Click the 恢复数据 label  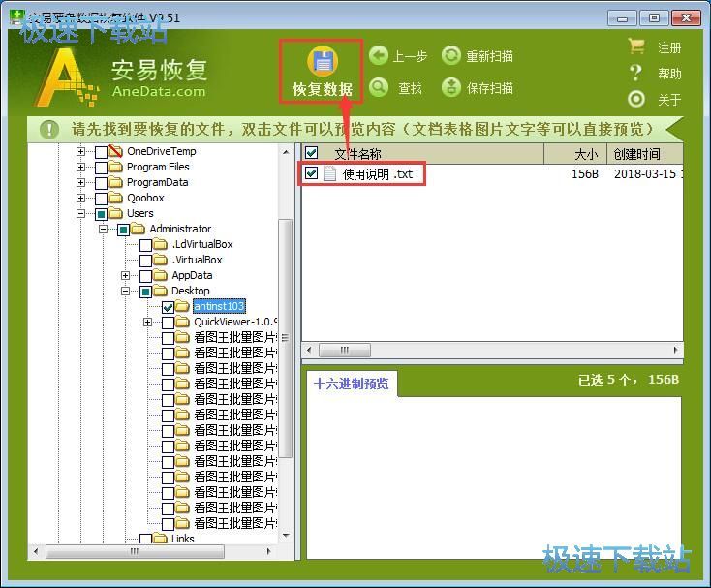click(x=323, y=89)
